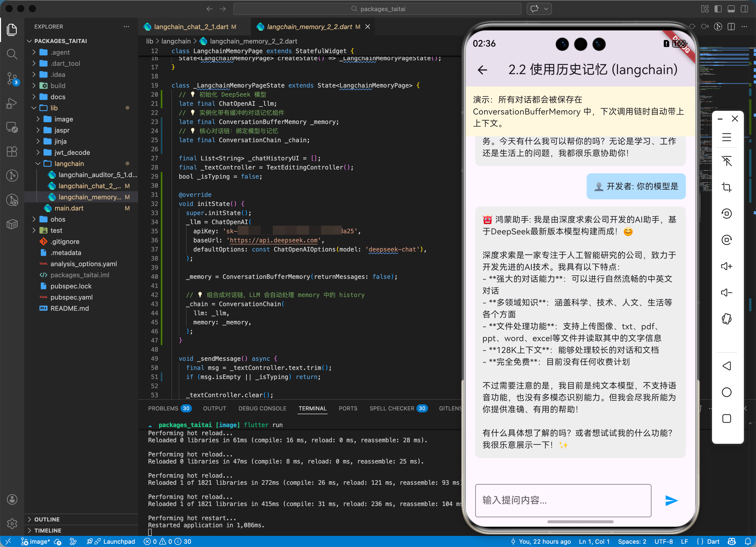Click UTF-8 encoding in the status bar
This screenshot has height=547, width=756.
663,541
